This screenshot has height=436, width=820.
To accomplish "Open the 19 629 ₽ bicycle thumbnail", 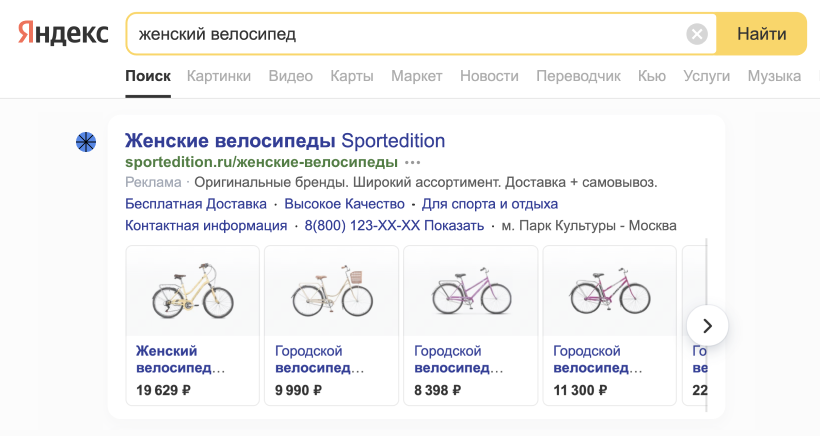I will (x=192, y=293).
